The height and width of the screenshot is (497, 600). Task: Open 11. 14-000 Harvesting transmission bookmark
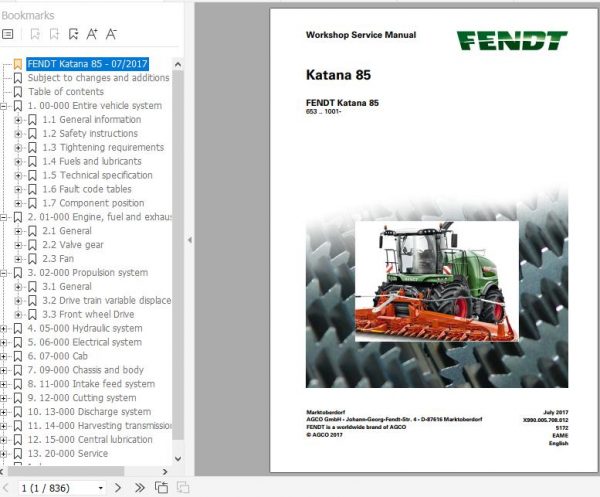(x=99, y=425)
